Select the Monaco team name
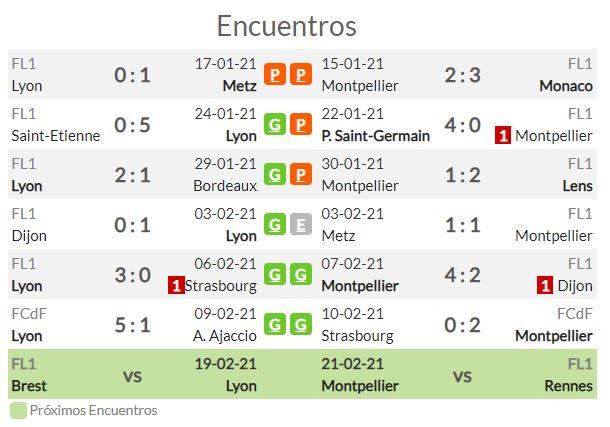The width and height of the screenshot is (610, 427). pos(566,86)
